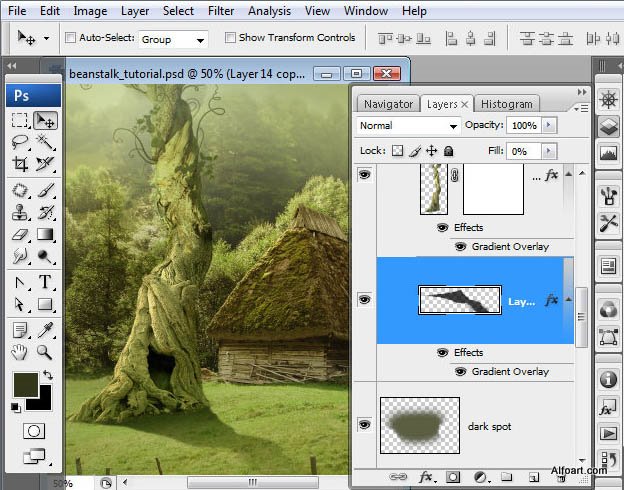Enable the Auto-Select checkbox
This screenshot has width=624, height=490.
[71, 38]
